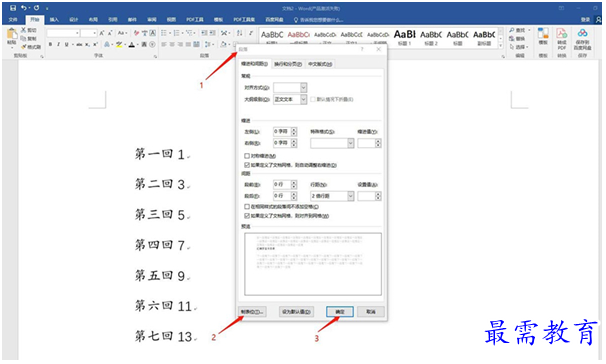Click the shading paint bucket color icon
Screen dimensions: 606x364
point(223,45)
